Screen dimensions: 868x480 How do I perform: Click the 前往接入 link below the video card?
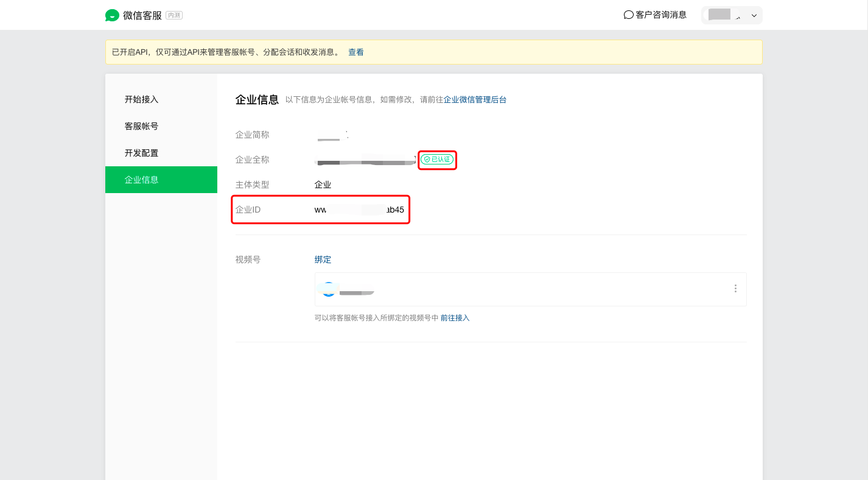tap(454, 317)
